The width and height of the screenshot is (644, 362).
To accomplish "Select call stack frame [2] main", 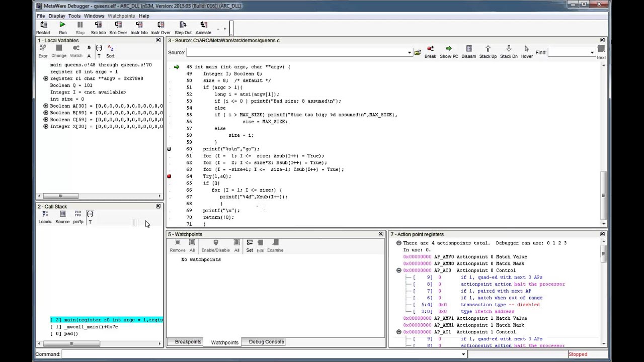I will point(107,320).
